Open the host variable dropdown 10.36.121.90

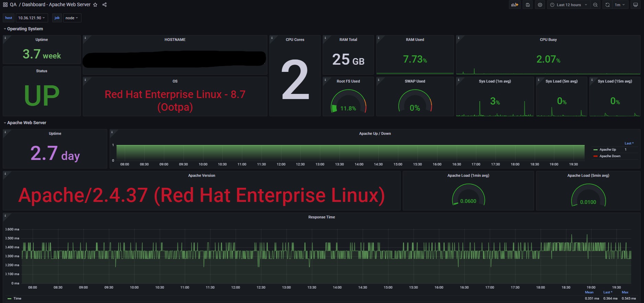[32, 18]
